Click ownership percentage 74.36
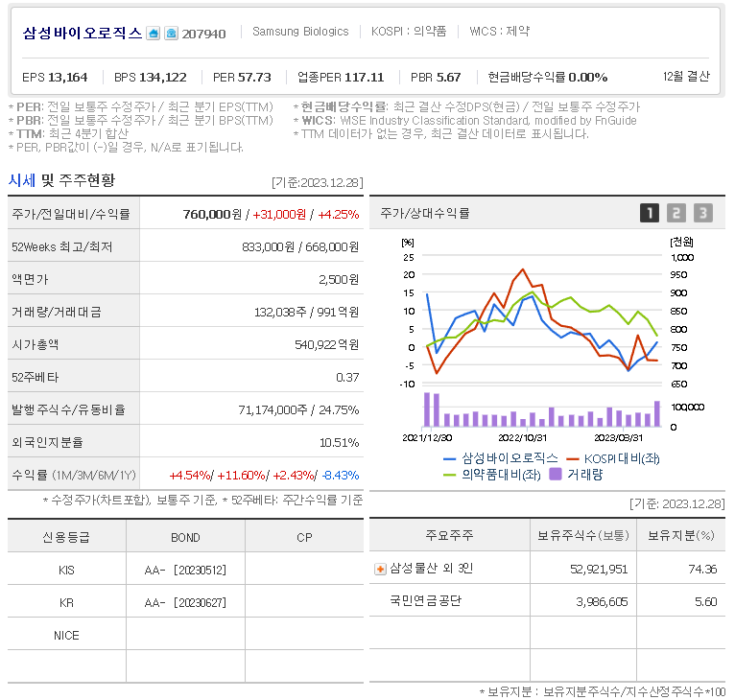The height and width of the screenshot is (700, 735). pyautogui.click(x=702, y=570)
